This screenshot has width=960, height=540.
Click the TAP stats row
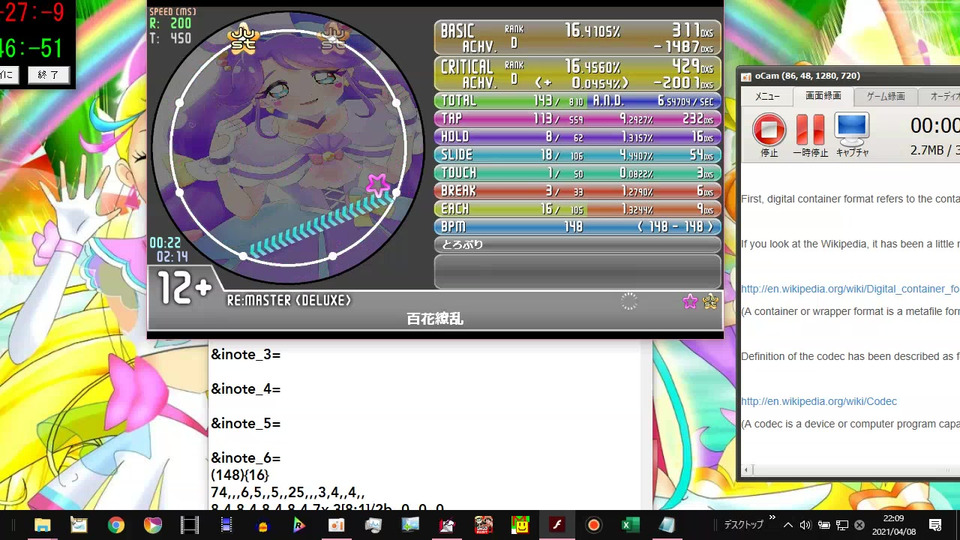coord(577,118)
